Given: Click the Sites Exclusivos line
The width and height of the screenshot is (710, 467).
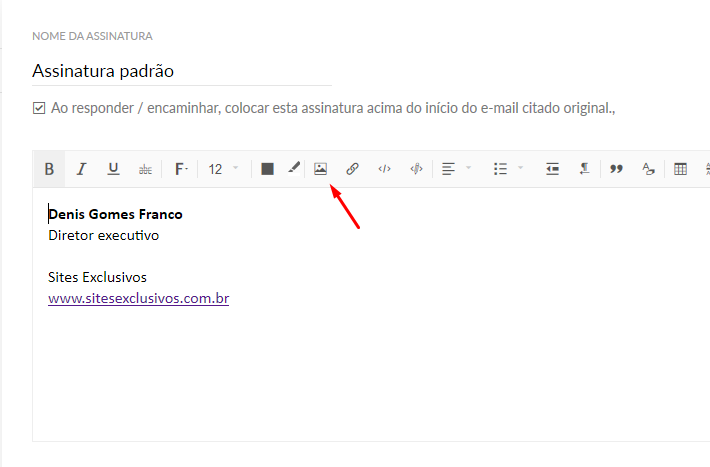Looking at the screenshot, I should (97, 277).
